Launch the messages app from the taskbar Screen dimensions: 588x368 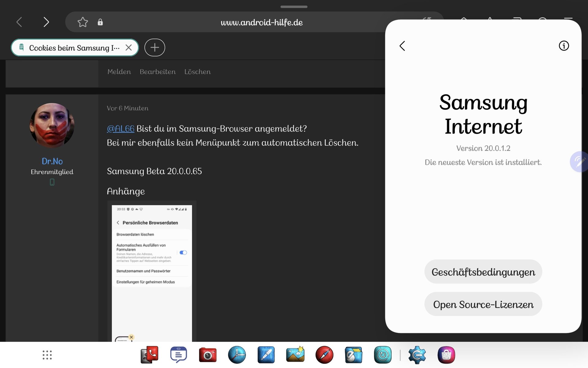[179, 355]
